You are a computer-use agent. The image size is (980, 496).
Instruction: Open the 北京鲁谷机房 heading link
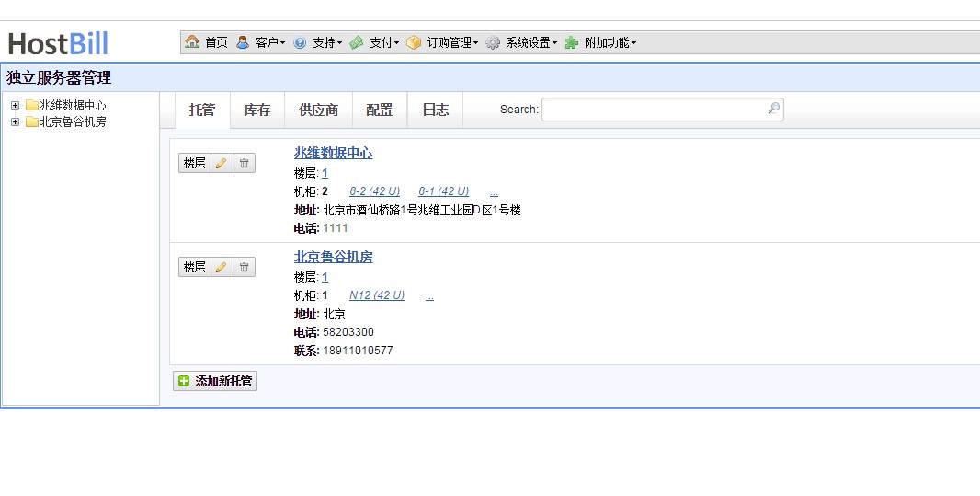click(x=333, y=257)
